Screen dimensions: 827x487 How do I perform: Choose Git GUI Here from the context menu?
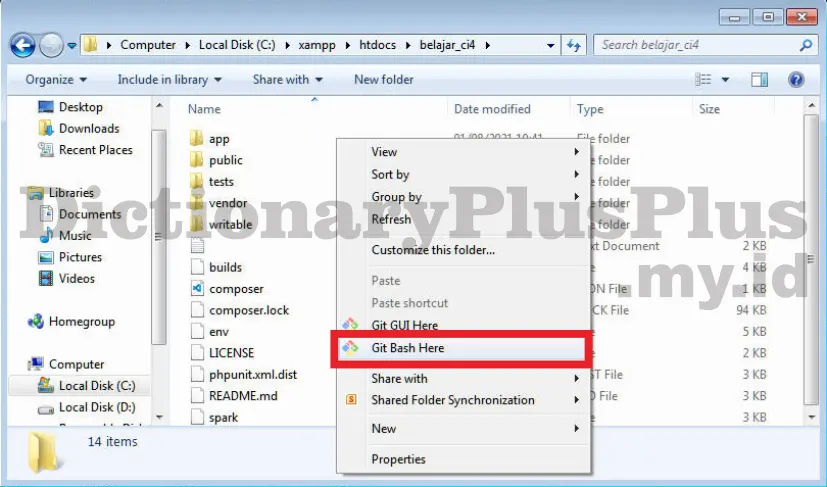pyautogui.click(x=463, y=325)
